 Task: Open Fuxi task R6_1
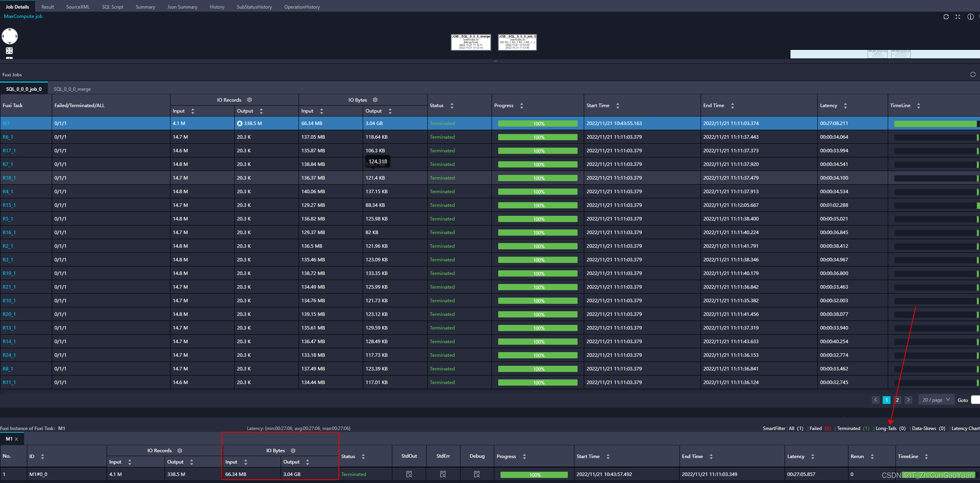pyautogui.click(x=8, y=137)
